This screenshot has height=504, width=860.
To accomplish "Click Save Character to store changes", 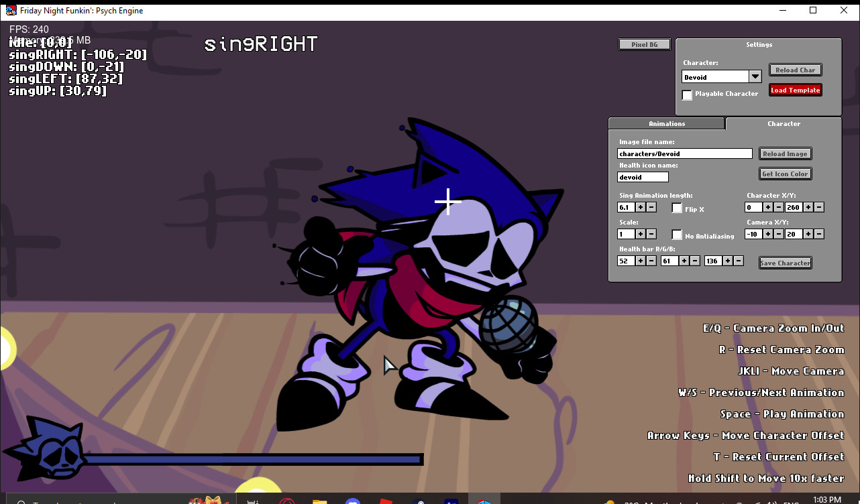I will coord(785,263).
